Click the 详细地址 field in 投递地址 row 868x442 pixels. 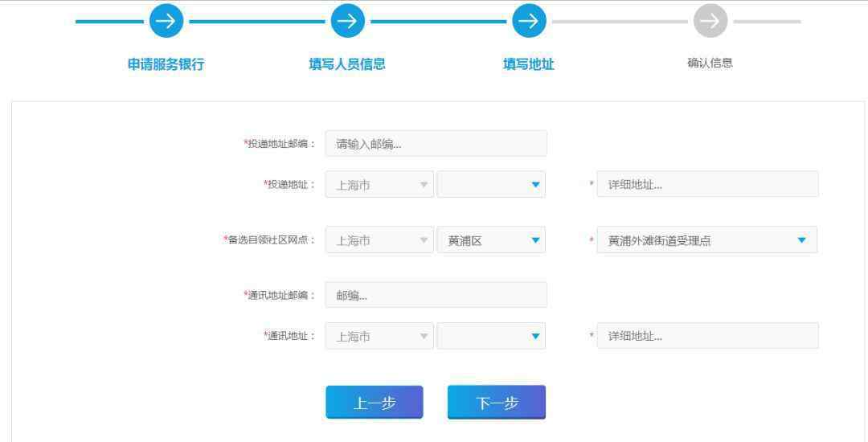707,184
